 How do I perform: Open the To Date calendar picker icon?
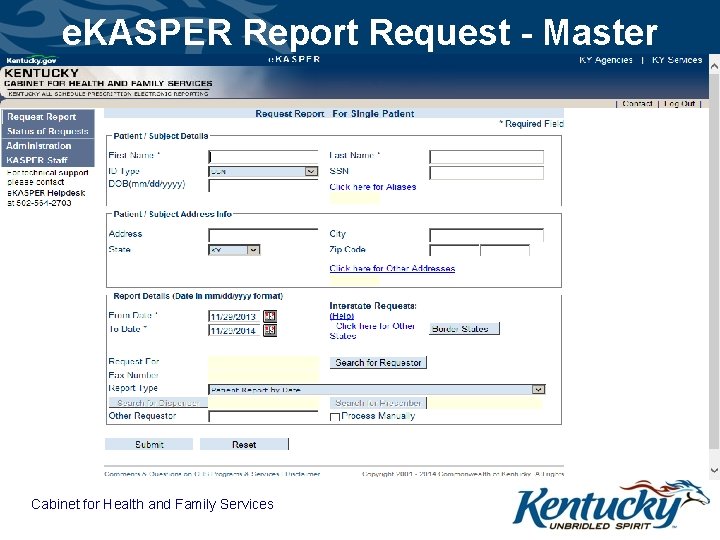coord(270,330)
